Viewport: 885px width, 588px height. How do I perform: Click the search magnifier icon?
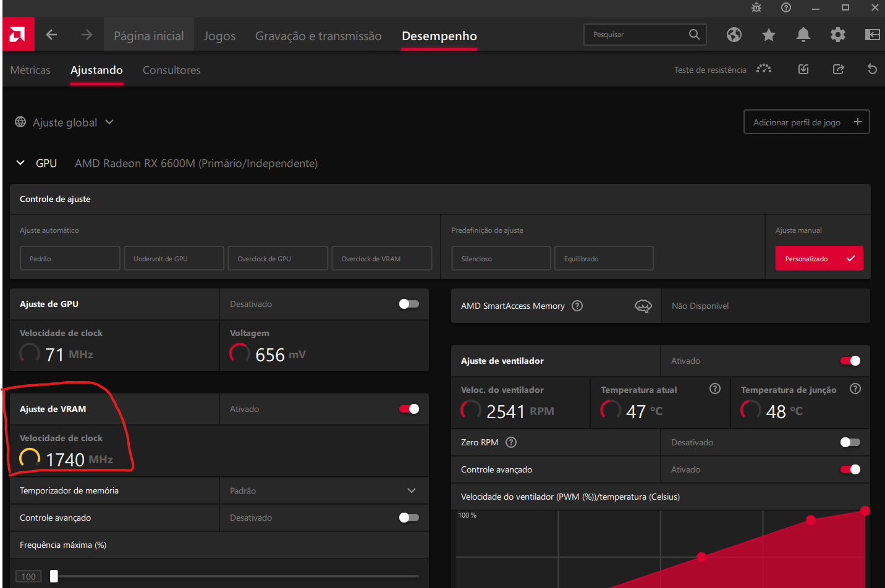pos(694,35)
